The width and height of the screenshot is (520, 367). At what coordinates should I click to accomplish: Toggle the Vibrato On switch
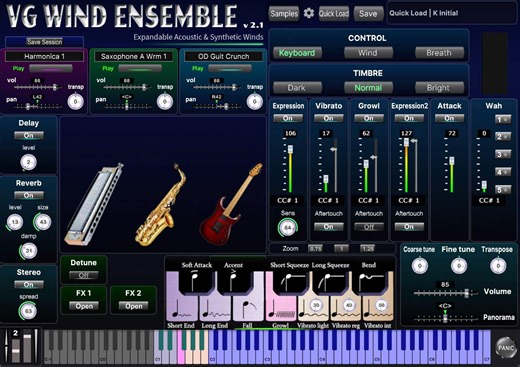(x=329, y=118)
